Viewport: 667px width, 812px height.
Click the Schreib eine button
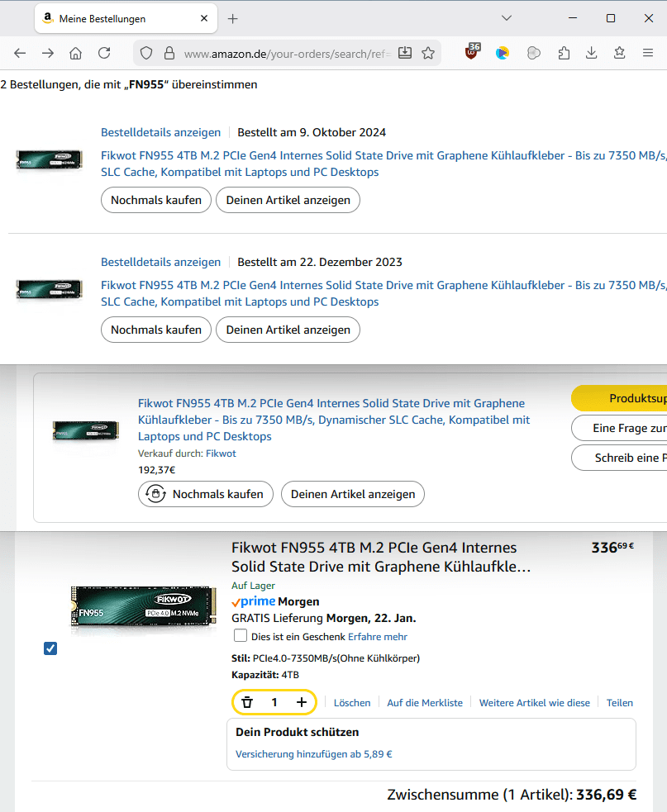pos(619,458)
